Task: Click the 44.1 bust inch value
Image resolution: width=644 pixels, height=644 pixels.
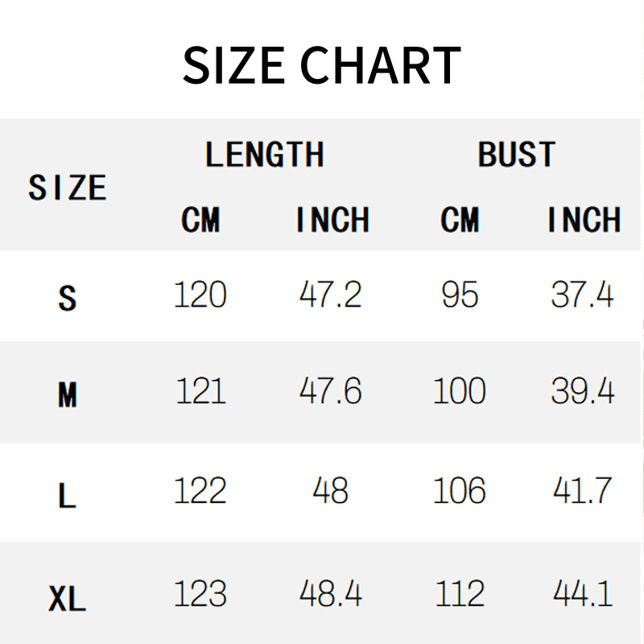Action: point(582,593)
